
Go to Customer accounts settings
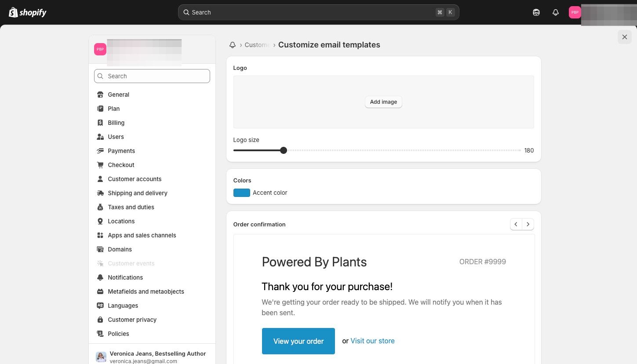(x=135, y=179)
